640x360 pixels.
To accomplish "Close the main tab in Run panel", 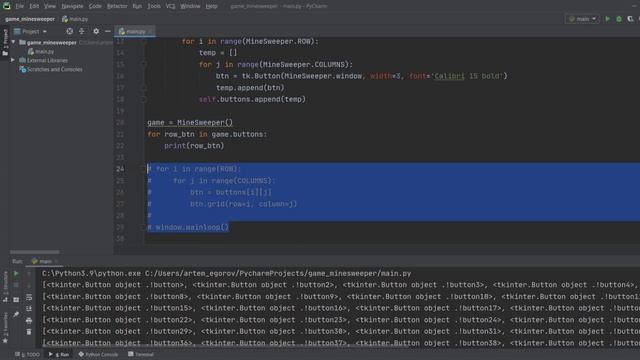I will (x=56, y=261).
